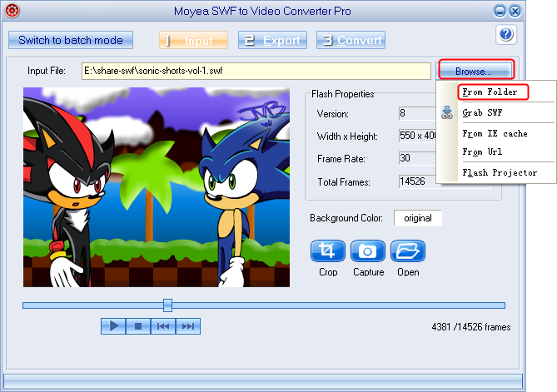This screenshot has width=557, height=392.
Task: Click the Flash Properties group label
Action: tap(342, 94)
